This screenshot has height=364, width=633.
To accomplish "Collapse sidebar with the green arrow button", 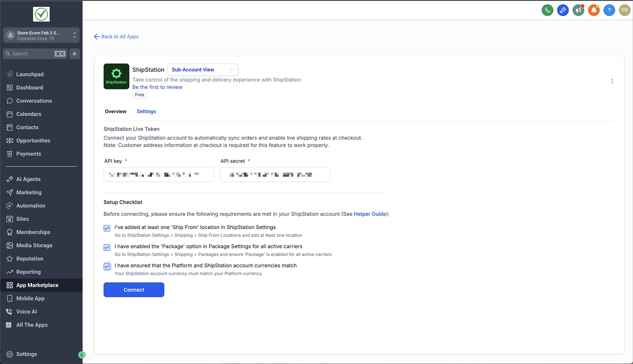I will click(x=82, y=355).
